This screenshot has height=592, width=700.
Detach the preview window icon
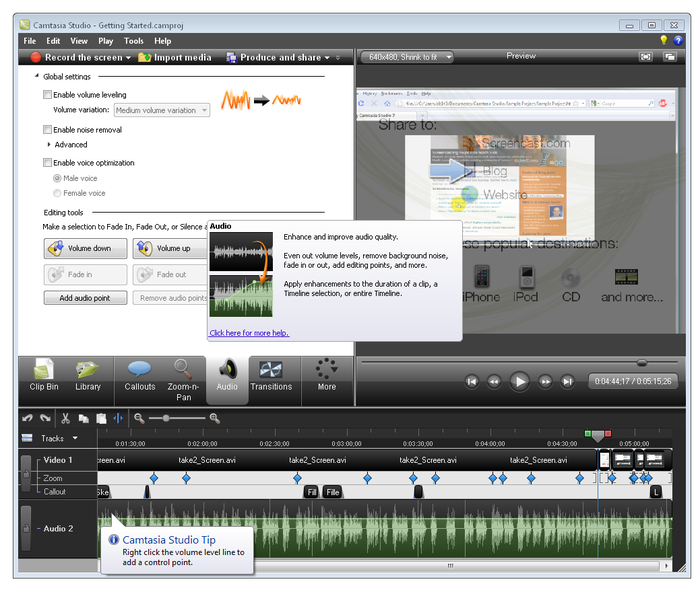tap(670, 57)
